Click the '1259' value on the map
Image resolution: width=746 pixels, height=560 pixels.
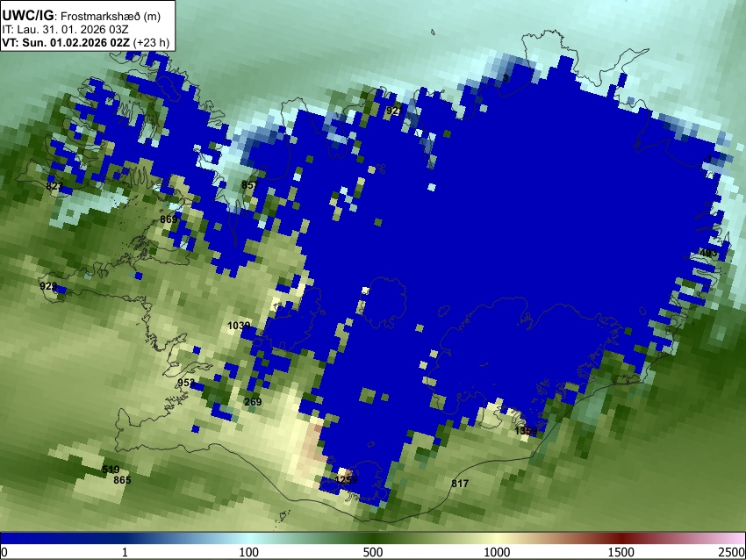pyautogui.click(x=346, y=479)
